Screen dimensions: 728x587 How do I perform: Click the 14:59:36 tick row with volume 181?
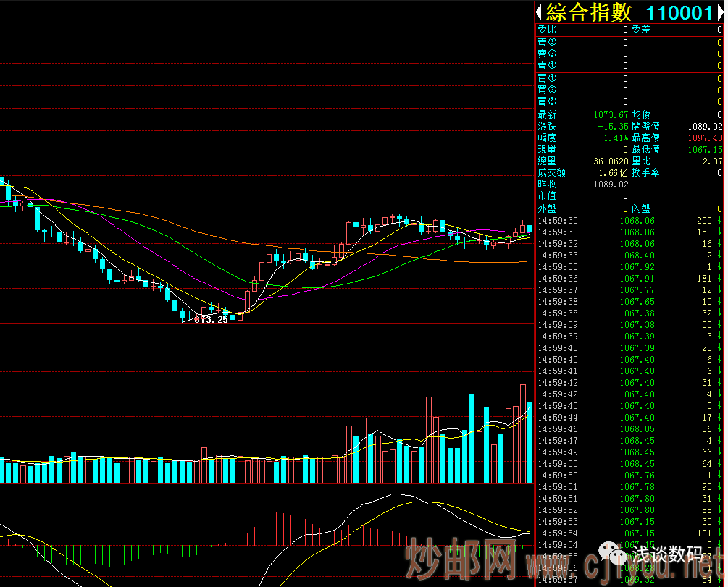tap(629, 279)
